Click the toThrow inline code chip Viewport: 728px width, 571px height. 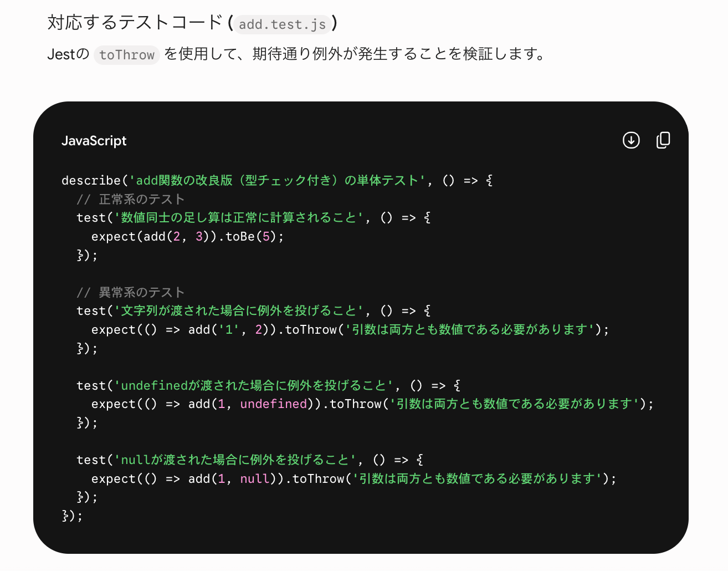pos(127,54)
